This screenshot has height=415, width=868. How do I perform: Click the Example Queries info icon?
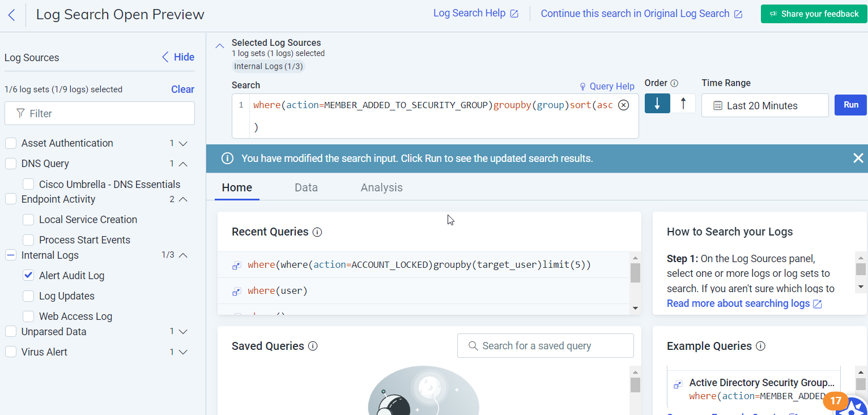tap(760, 346)
